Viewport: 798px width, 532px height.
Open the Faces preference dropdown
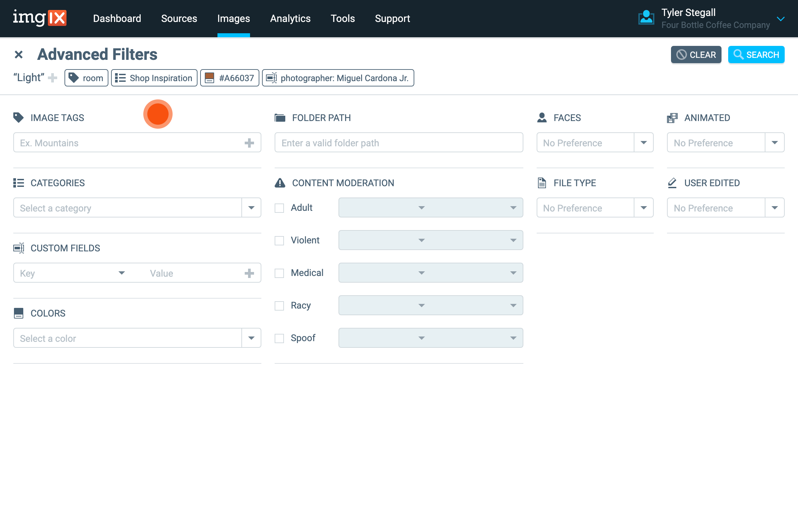[644, 143]
